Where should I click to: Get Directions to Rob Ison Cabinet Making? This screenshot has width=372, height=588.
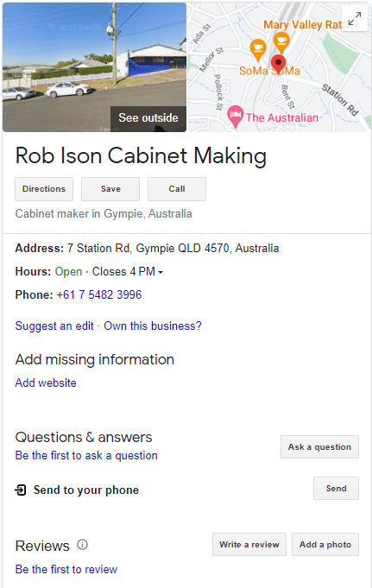pyautogui.click(x=44, y=189)
